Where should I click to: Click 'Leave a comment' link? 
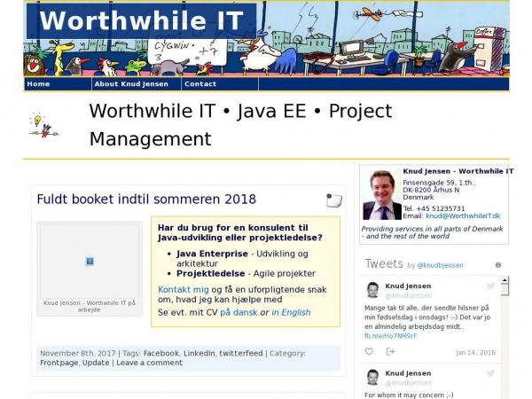click(x=149, y=363)
